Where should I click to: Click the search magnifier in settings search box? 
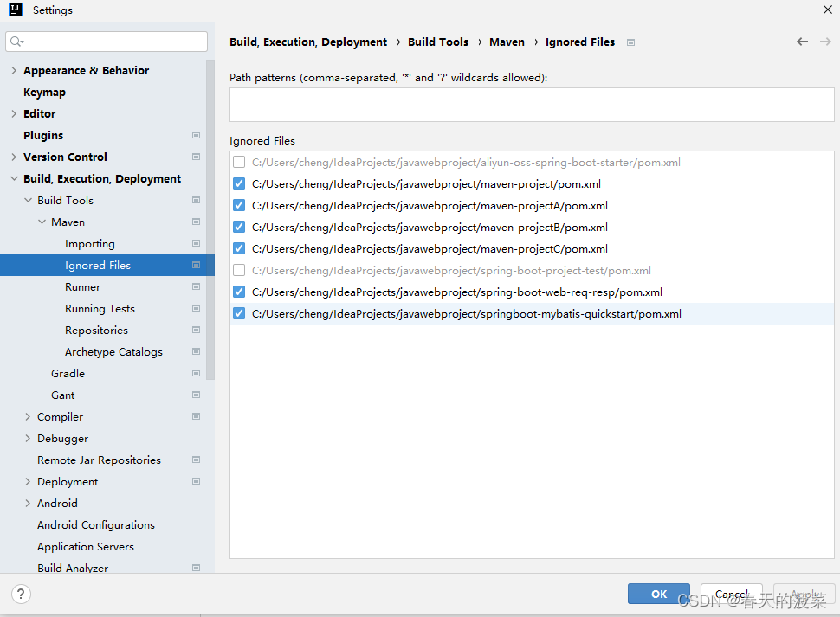pos(16,41)
